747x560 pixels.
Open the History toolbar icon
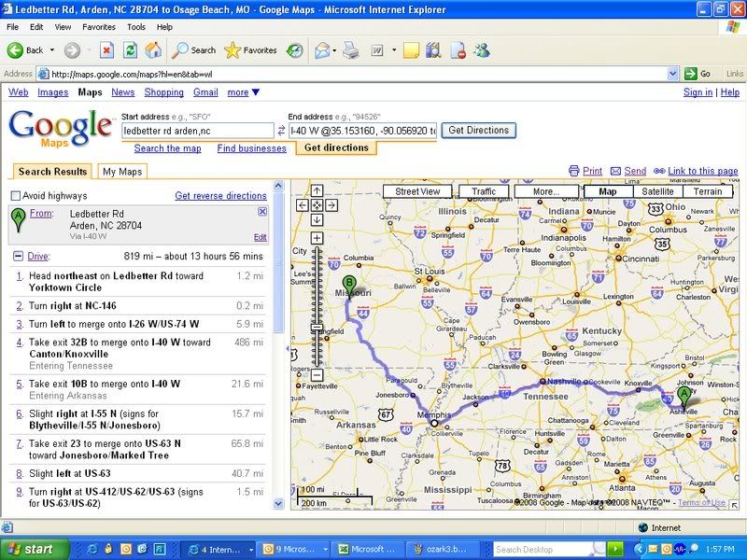(295, 50)
